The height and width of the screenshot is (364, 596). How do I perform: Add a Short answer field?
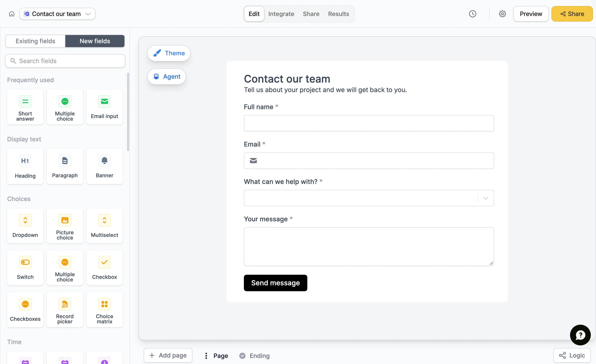click(x=25, y=107)
